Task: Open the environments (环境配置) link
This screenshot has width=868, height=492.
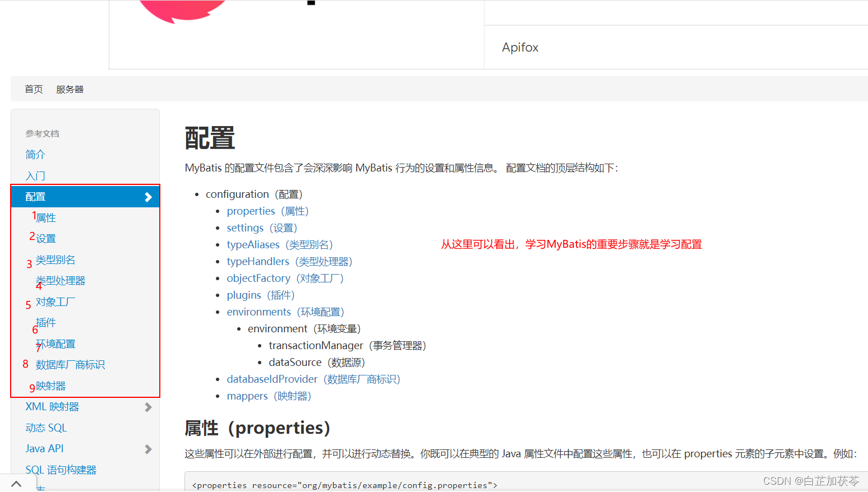Action: tap(258, 312)
